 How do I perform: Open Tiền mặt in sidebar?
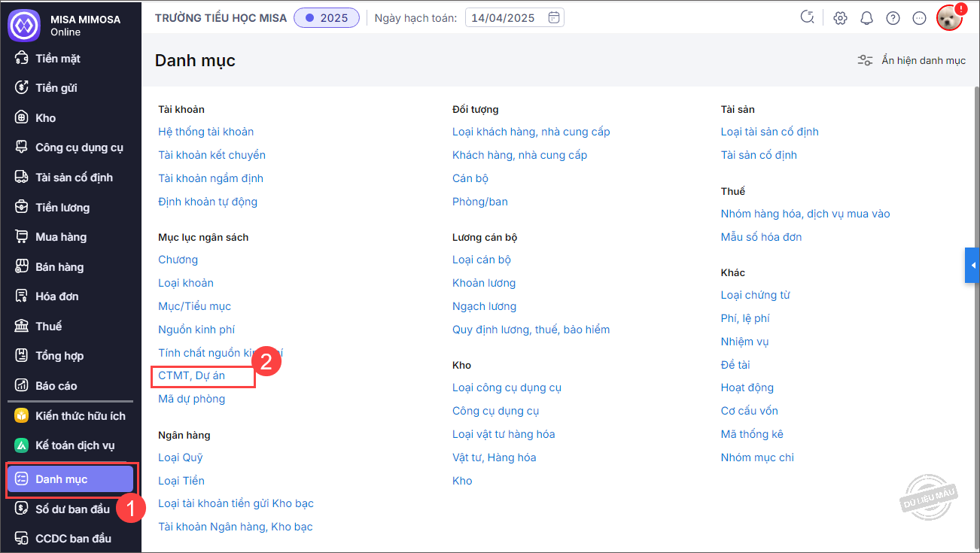pos(58,59)
